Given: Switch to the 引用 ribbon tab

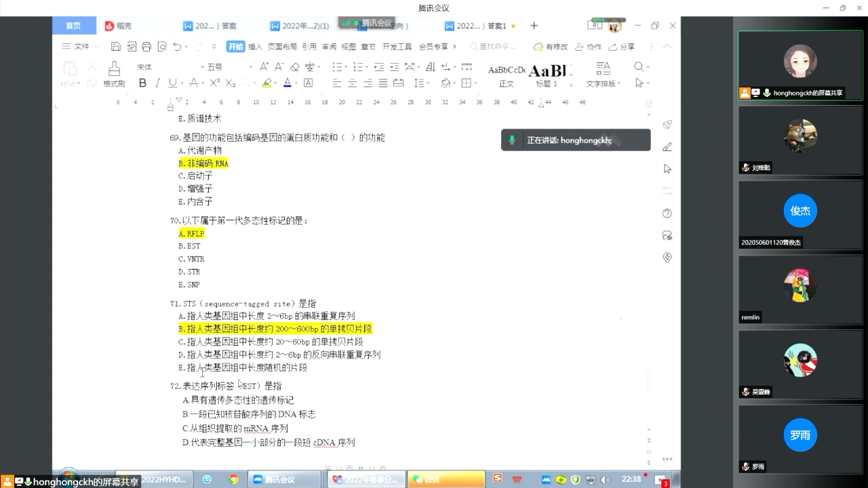Looking at the screenshot, I should [309, 47].
